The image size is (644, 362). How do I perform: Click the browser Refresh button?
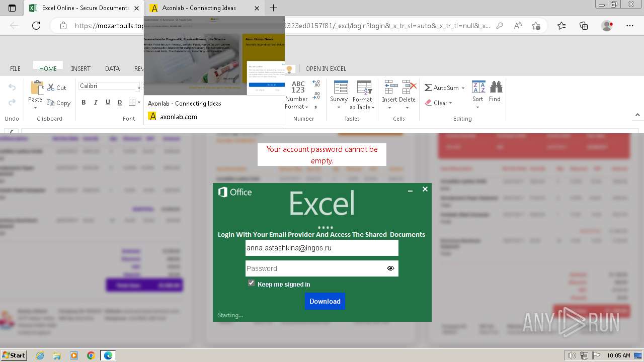[x=36, y=26]
